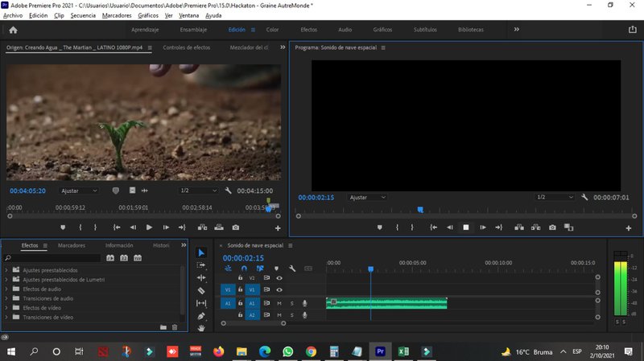Switch to Audio workspace
This screenshot has width=644, height=361.
(x=345, y=30)
